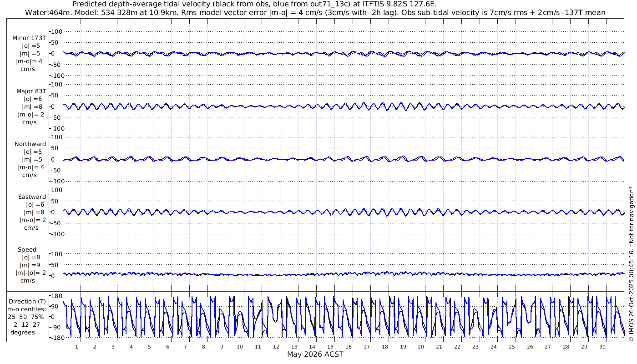Select the "m-o centiles:" text
Viewport: 637px width, 364px height.
pos(27,309)
